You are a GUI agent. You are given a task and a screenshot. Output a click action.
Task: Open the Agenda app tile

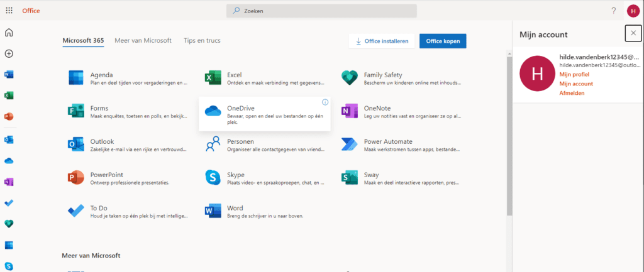tap(128, 78)
